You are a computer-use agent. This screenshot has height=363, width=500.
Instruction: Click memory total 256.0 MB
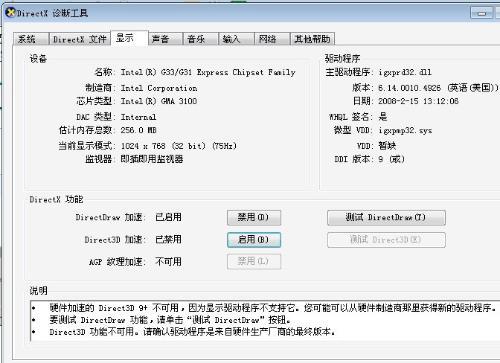(139, 130)
